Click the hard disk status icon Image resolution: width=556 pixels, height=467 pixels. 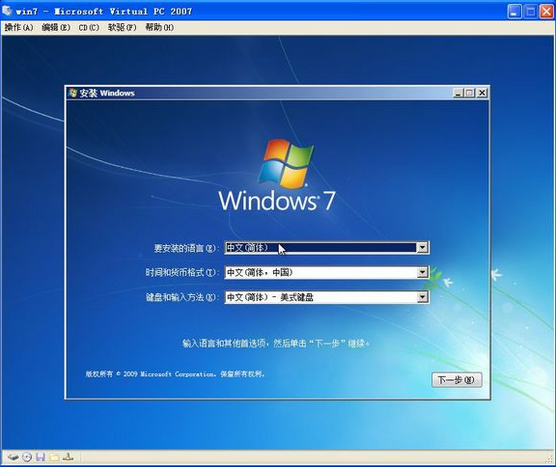click(13, 457)
